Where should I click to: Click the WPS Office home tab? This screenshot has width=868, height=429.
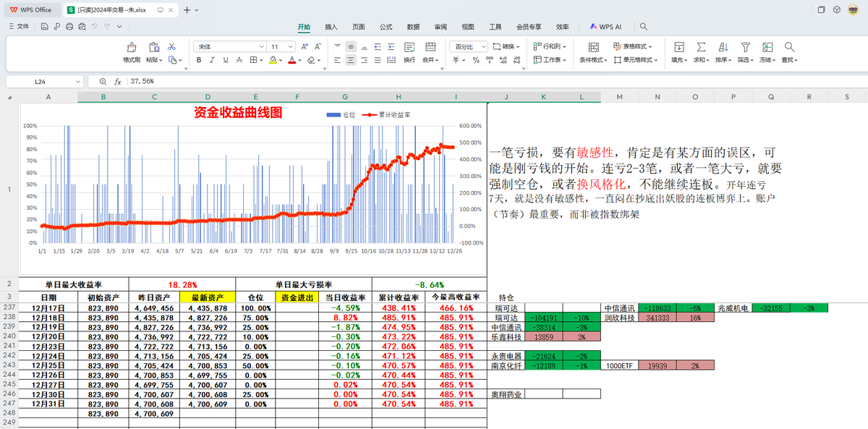31,9
